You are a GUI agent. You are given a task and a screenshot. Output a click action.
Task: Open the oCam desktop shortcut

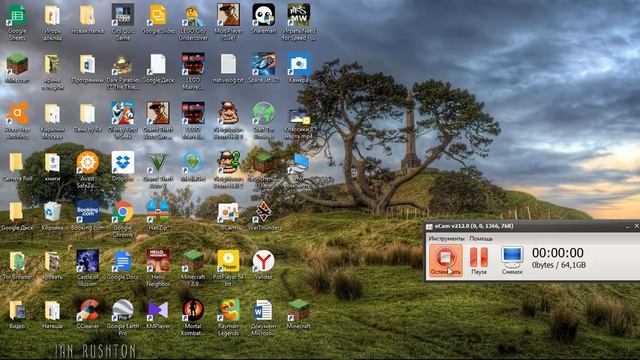point(228,216)
